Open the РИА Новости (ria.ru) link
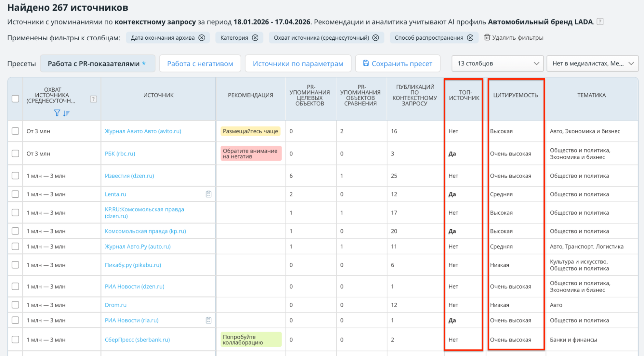This screenshot has height=356, width=644. pos(132,320)
